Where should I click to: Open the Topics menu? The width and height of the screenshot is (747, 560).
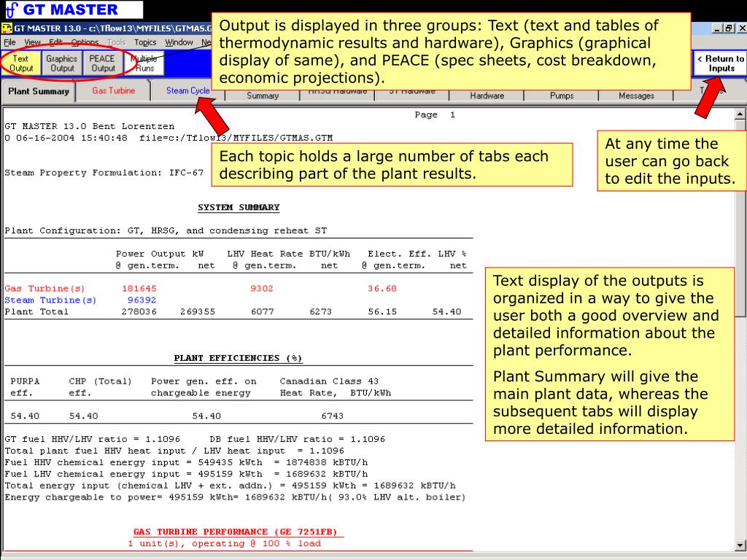tap(145, 42)
